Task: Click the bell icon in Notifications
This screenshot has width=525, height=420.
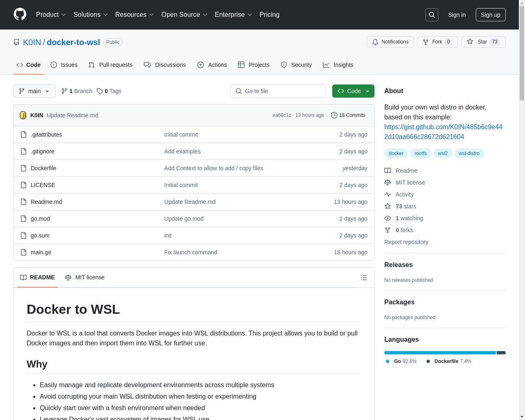Action: (375, 42)
